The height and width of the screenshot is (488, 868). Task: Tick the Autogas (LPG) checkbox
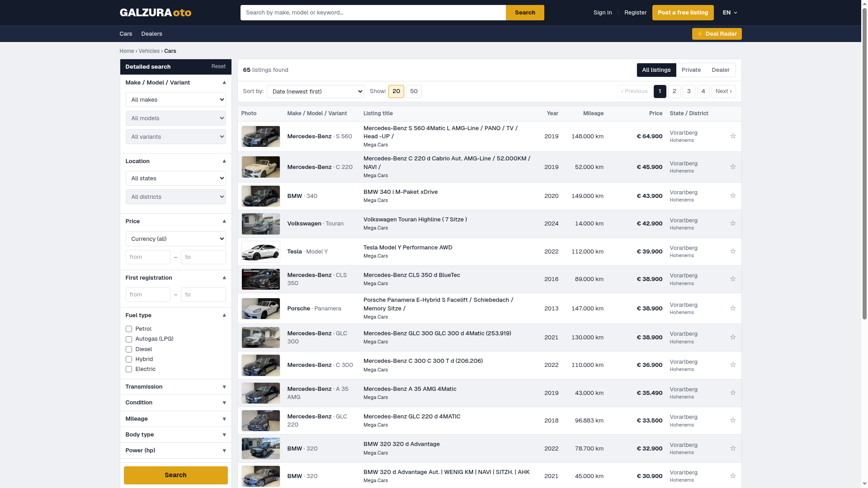(129, 339)
